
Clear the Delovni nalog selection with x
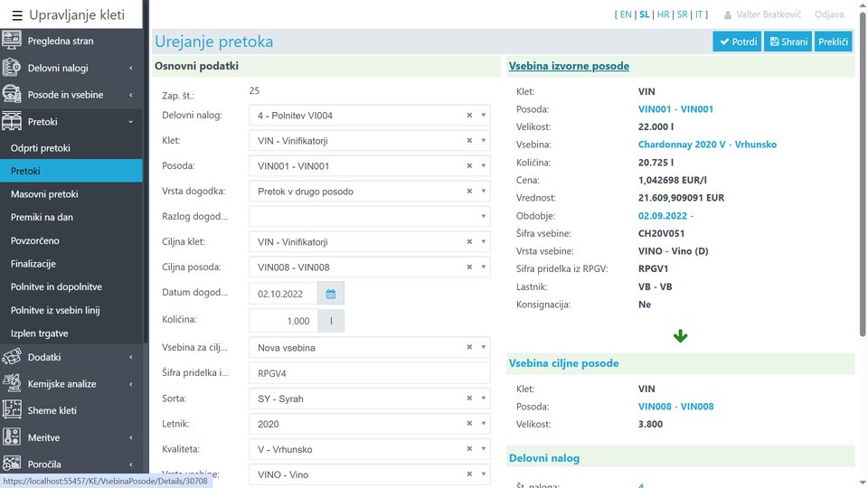point(469,116)
